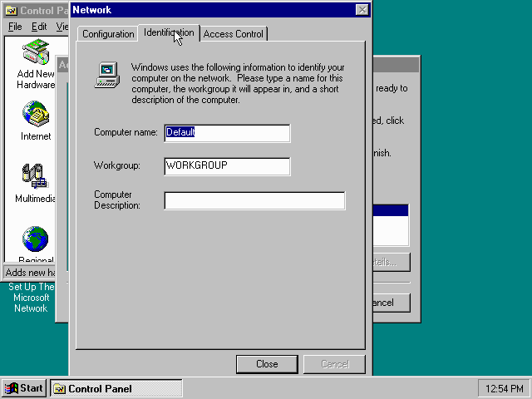532x399 pixels.
Task: Click the Close button in Network dialog
Action: [267, 364]
